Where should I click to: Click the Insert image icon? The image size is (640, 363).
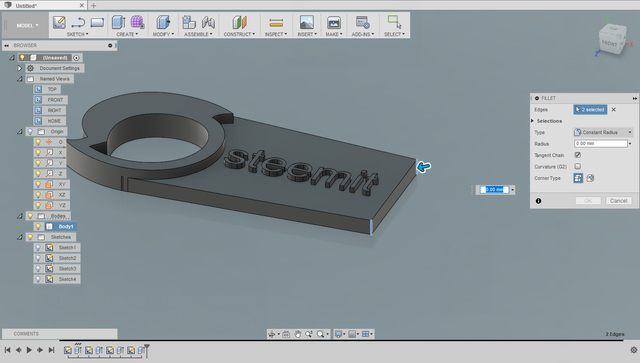(x=307, y=22)
